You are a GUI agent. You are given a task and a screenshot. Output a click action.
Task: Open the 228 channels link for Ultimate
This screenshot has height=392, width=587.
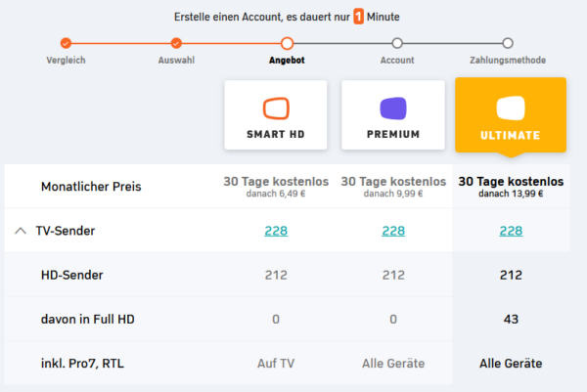[511, 232]
